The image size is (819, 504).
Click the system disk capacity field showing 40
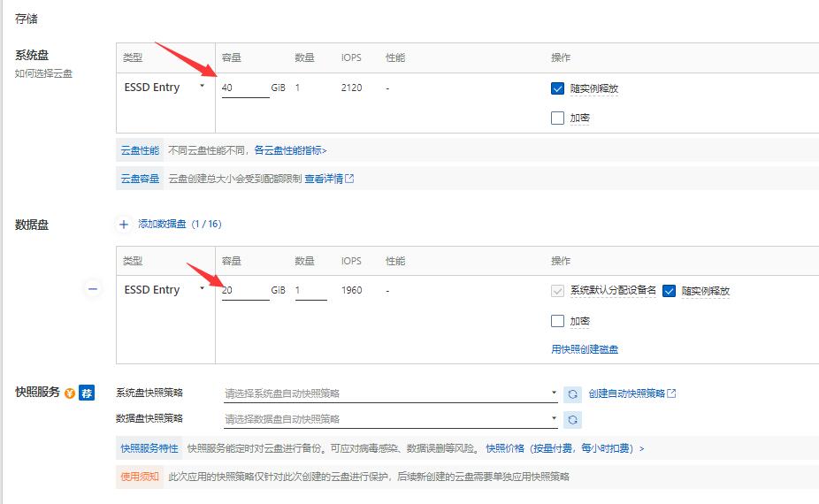point(244,88)
